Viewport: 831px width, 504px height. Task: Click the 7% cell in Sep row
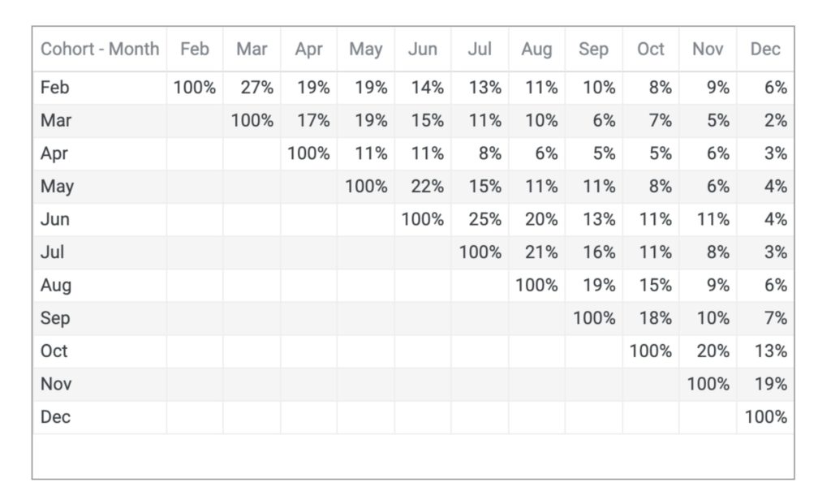click(x=775, y=318)
